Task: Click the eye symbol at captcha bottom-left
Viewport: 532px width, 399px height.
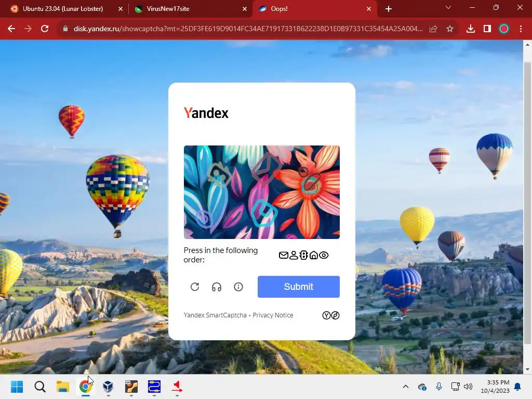Action: [x=204, y=219]
